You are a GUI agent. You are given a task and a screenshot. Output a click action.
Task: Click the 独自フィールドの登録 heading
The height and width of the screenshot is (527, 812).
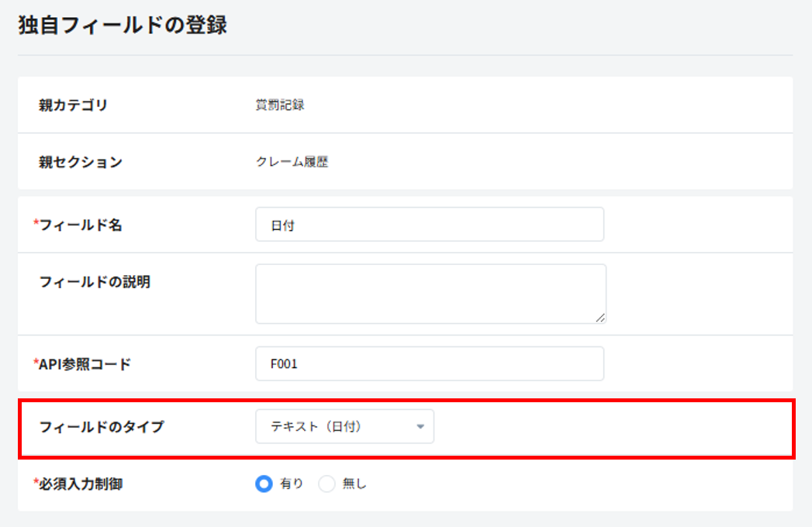click(123, 25)
